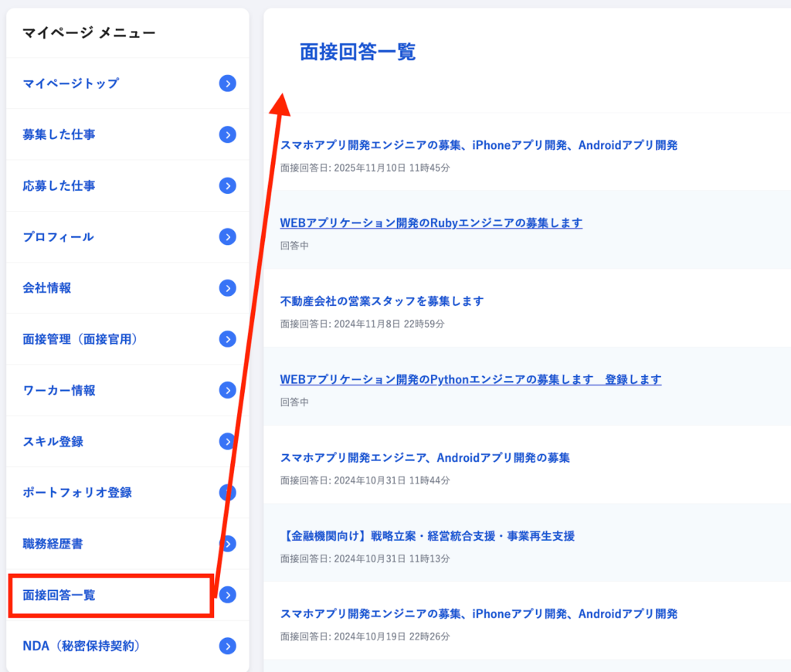Click the chevron icon beside プロフィール
The width and height of the screenshot is (791, 672).
click(227, 236)
